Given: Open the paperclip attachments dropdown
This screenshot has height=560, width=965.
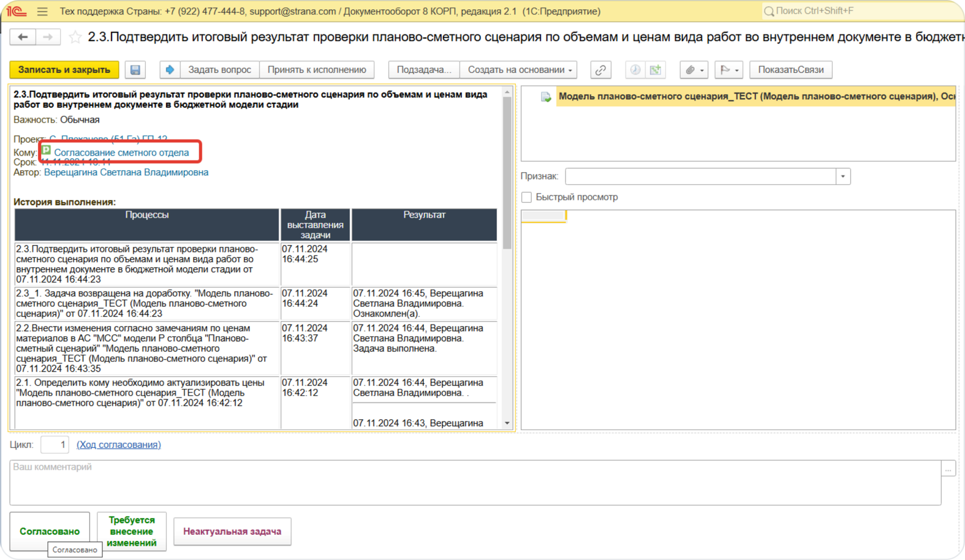Looking at the screenshot, I should 694,69.
